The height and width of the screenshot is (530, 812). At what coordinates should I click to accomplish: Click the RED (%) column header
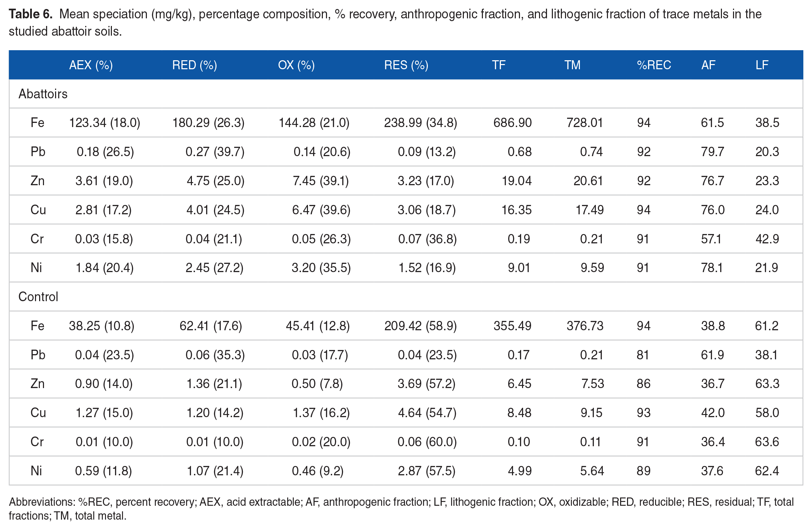tap(194, 65)
